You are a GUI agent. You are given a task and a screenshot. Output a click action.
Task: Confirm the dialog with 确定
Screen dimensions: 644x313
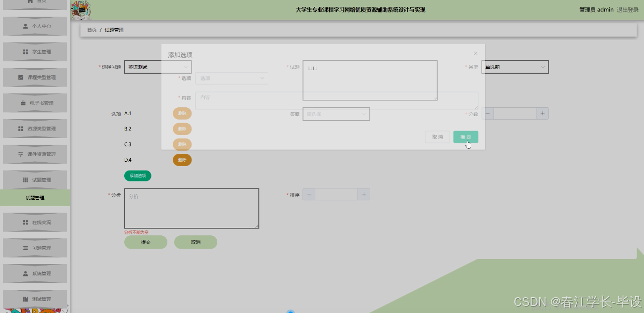[x=466, y=137]
